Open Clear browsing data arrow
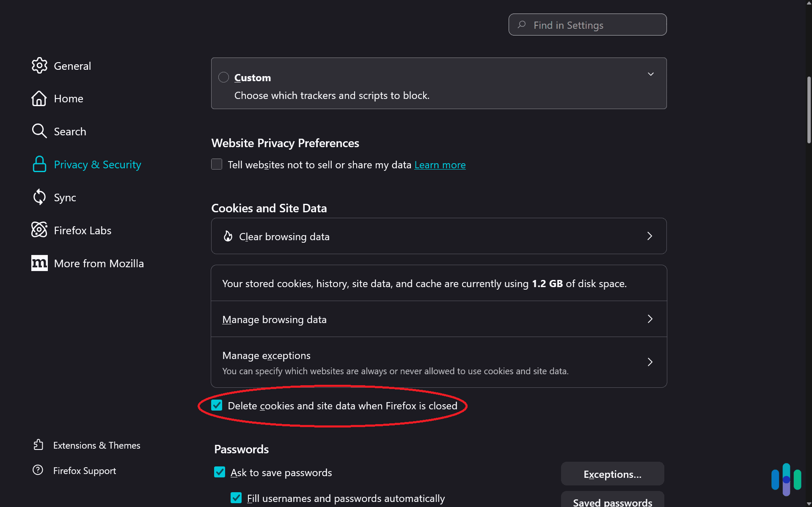This screenshot has width=812, height=507. [650, 236]
